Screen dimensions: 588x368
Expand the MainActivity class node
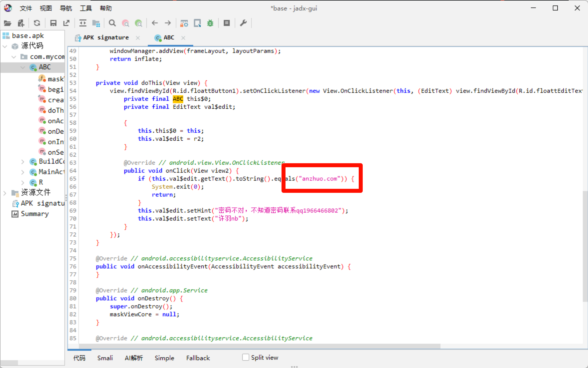tap(23, 172)
